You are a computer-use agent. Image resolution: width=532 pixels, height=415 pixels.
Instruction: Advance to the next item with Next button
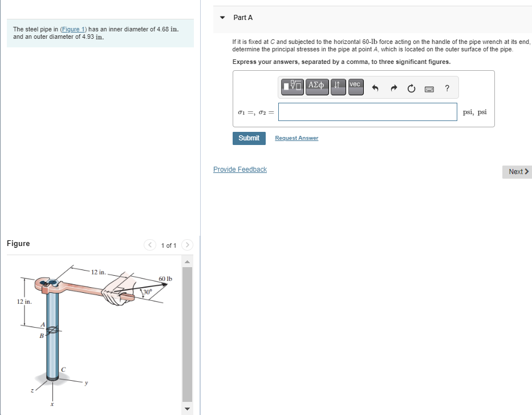[517, 172]
